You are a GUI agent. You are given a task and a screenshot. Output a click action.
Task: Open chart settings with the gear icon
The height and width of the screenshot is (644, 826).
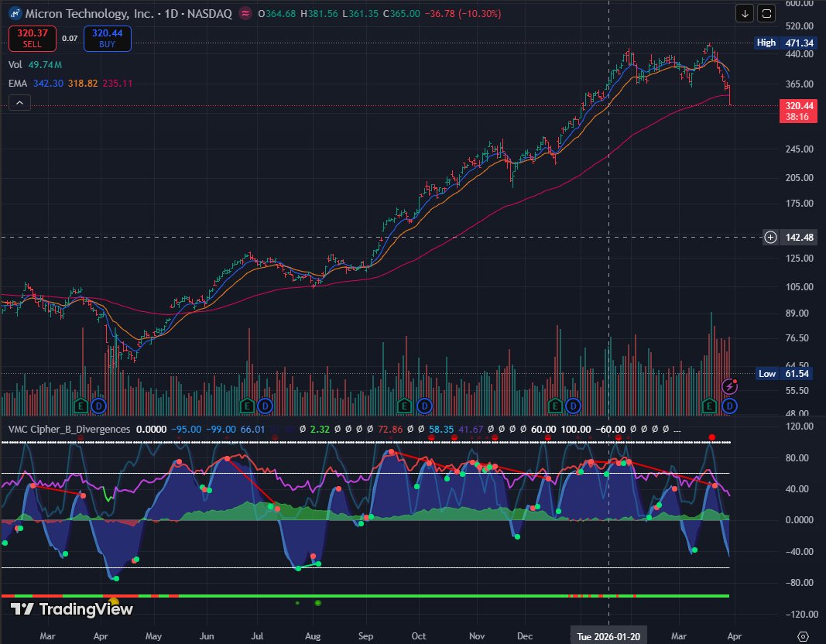tap(803, 636)
